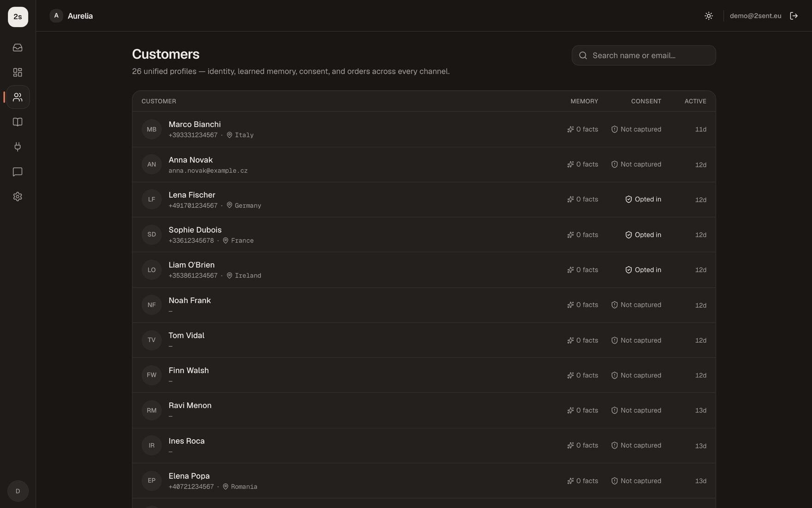The image size is (812, 508).
Task: Click the 2s logo at top left
Action: pos(18,17)
